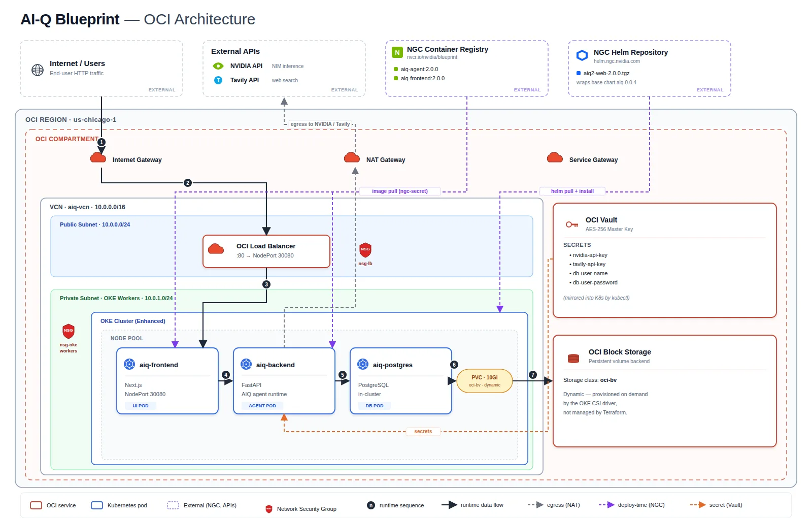
Task: Click the OKE Cluster (Enhanced) label
Action: tap(133, 321)
